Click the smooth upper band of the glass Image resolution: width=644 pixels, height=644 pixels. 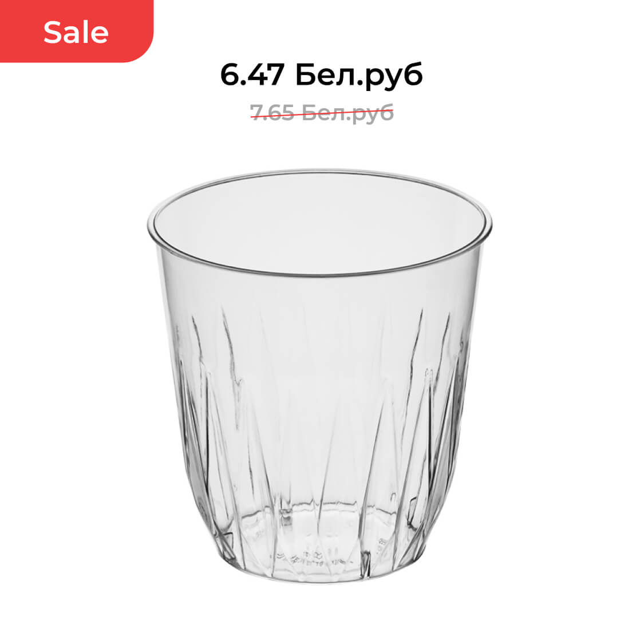coord(318,291)
